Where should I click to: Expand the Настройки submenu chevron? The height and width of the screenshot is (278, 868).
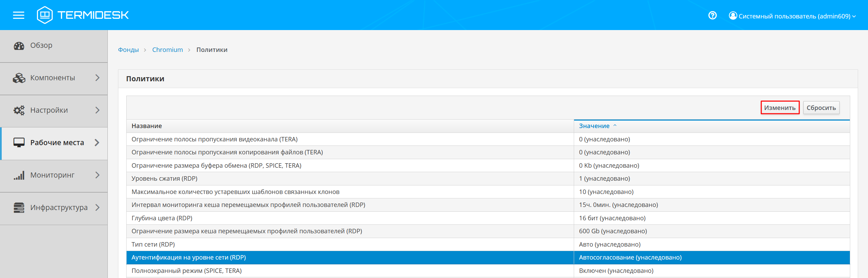[98, 110]
